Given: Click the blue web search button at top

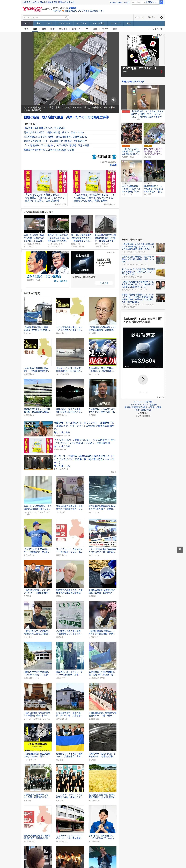Looking at the screenshot, I should coord(161,2).
